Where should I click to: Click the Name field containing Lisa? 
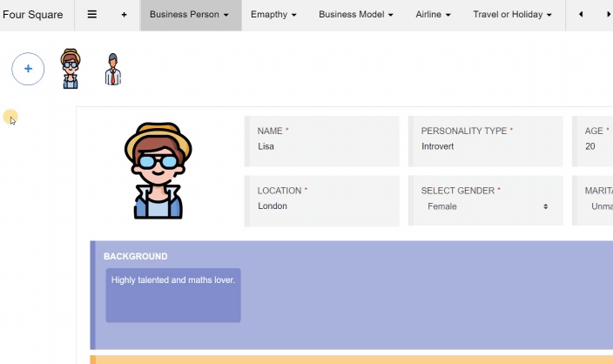(x=323, y=146)
